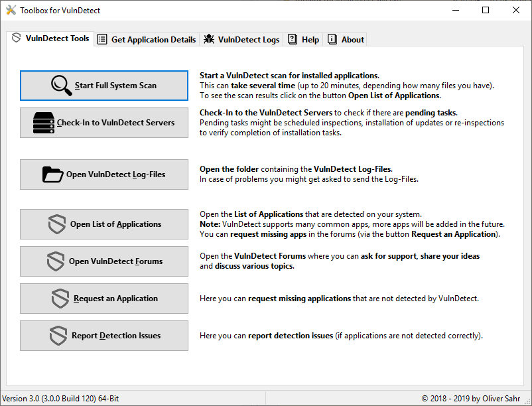Click the bug icon on VulnDetect Logs tab
532x406 pixels.
point(209,39)
